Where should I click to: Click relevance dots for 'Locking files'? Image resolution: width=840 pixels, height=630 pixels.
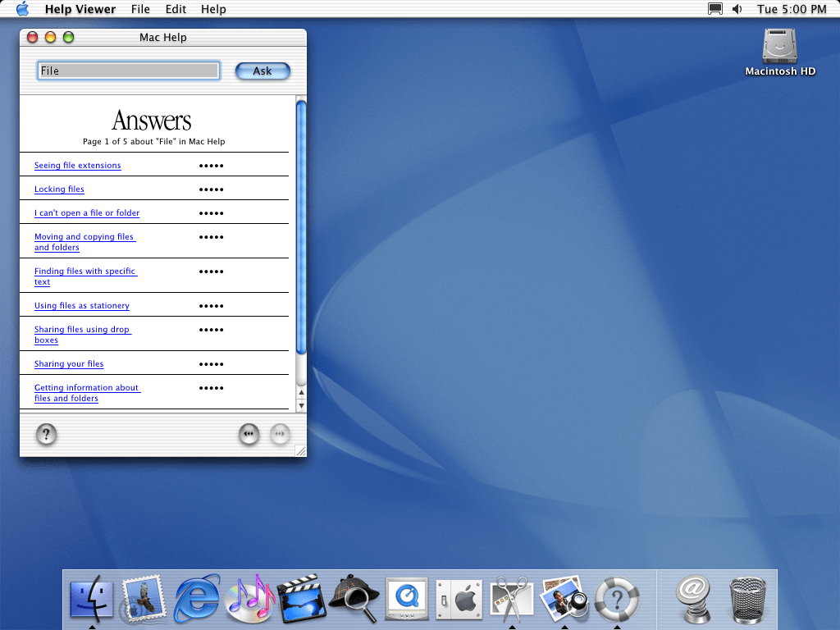pyautogui.click(x=211, y=189)
